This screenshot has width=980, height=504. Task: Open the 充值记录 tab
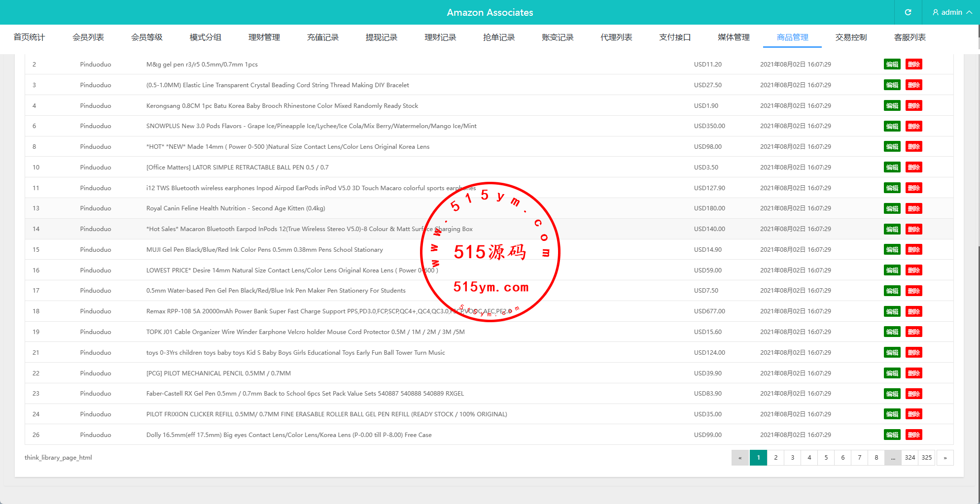(x=322, y=37)
